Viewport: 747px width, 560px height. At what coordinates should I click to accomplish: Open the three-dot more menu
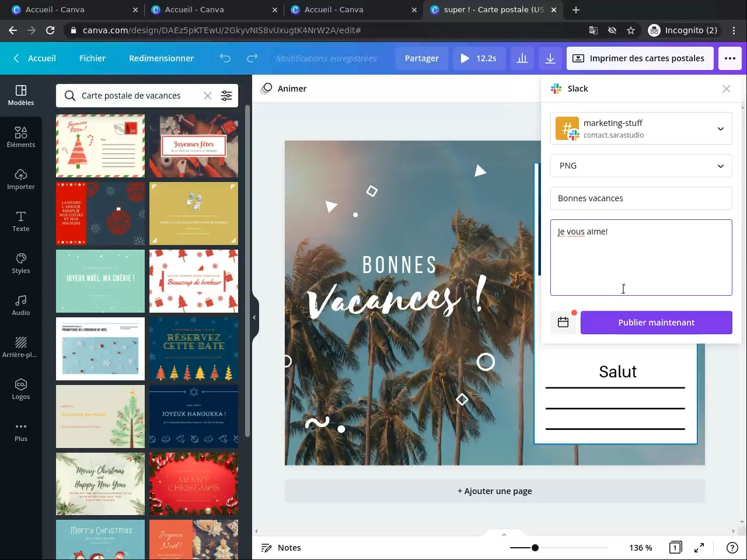730,58
